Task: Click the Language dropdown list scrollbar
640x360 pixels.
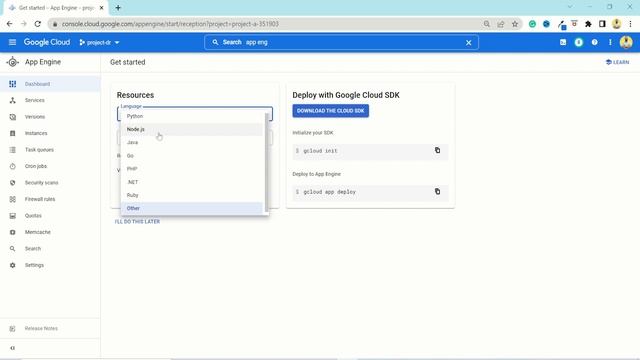Action: click(x=267, y=162)
